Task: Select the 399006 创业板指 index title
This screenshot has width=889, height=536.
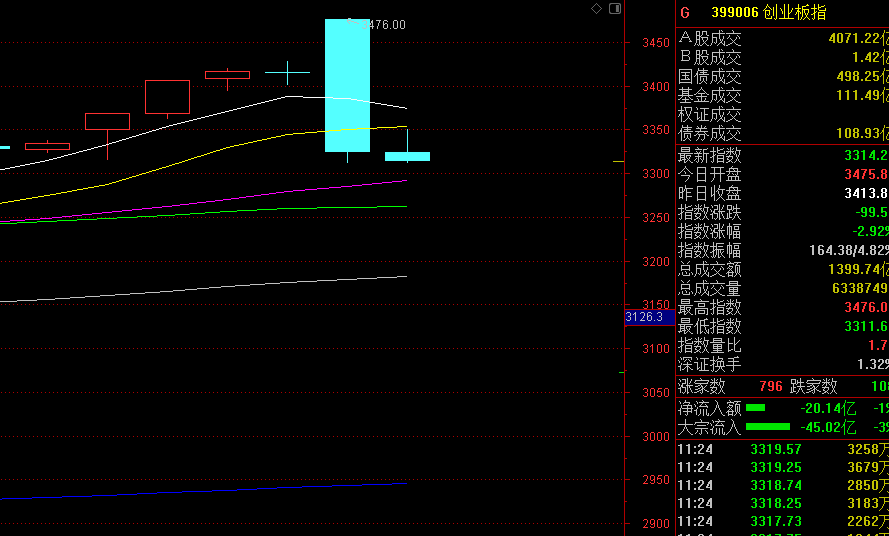Action: pos(769,12)
